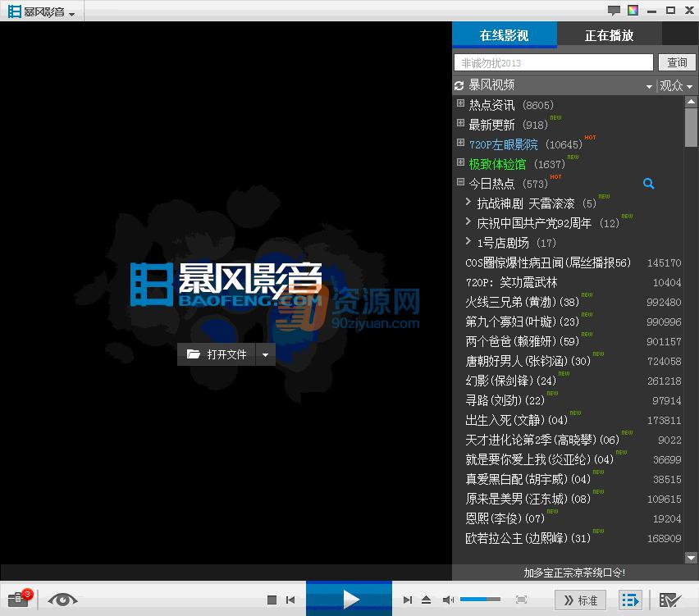Screen dimensions: 699x616
Task: Expand the 720P左眼影院 category
Action: point(460,142)
